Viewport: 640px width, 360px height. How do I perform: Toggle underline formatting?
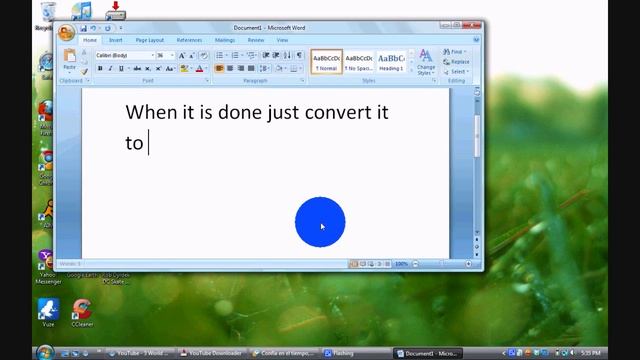pos(121,69)
